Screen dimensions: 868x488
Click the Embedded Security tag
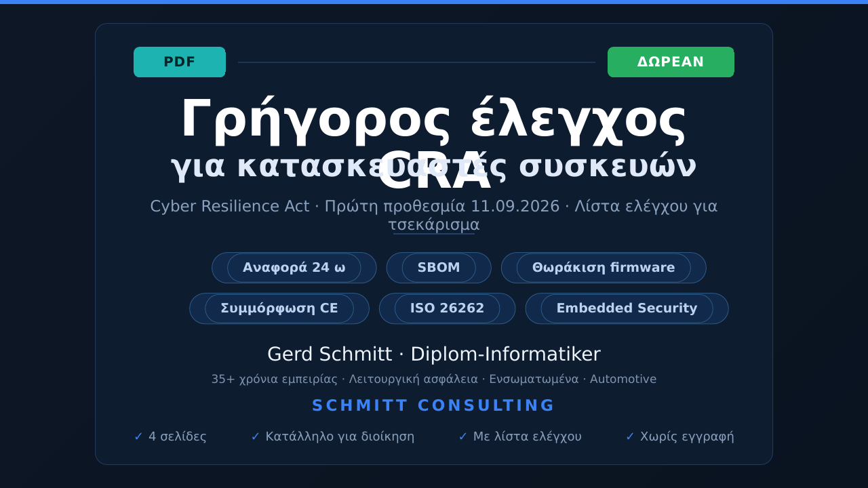627,308
